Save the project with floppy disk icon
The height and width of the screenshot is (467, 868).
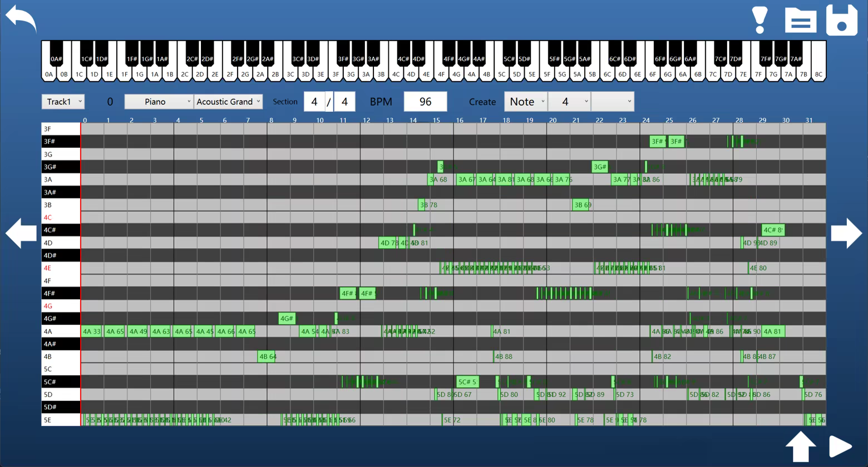tap(841, 21)
